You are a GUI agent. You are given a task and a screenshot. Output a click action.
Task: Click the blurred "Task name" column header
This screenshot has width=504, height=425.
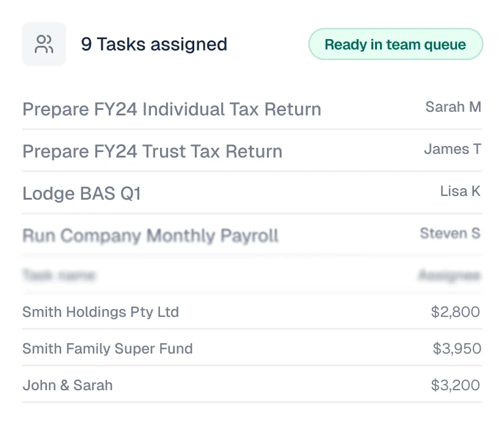coord(59,275)
